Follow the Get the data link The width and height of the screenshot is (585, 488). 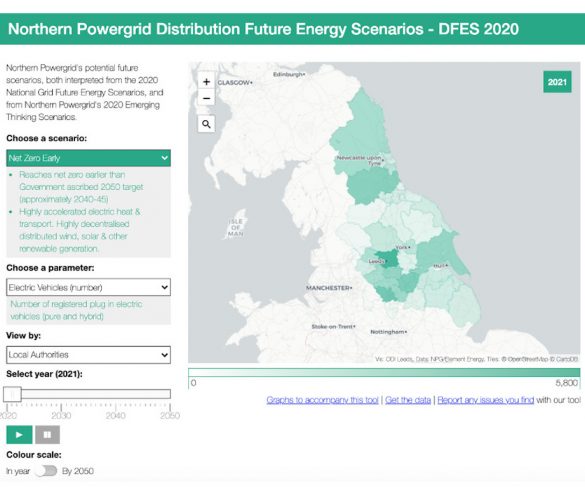[x=408, y=400]
